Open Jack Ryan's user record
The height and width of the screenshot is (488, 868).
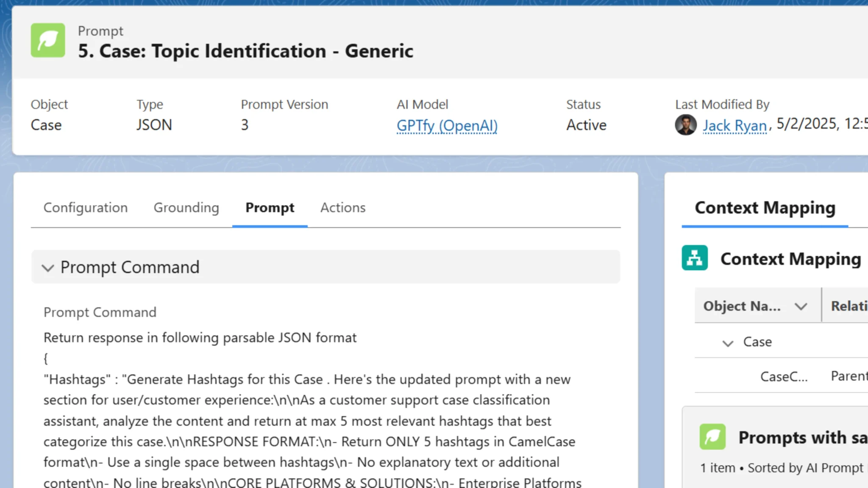(734, 125)
